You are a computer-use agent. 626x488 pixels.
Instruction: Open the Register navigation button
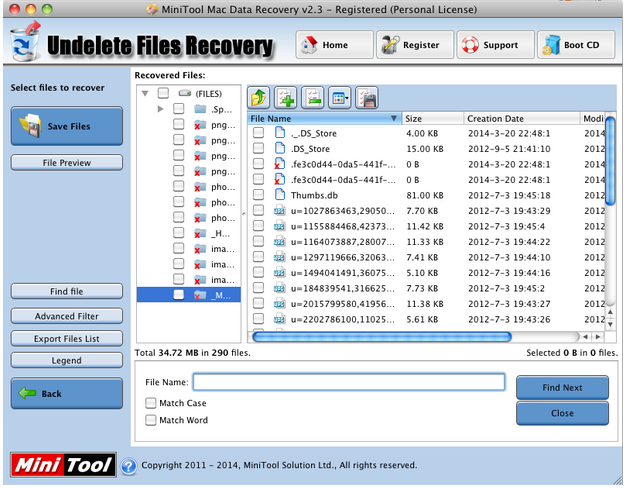click(415, 45)
